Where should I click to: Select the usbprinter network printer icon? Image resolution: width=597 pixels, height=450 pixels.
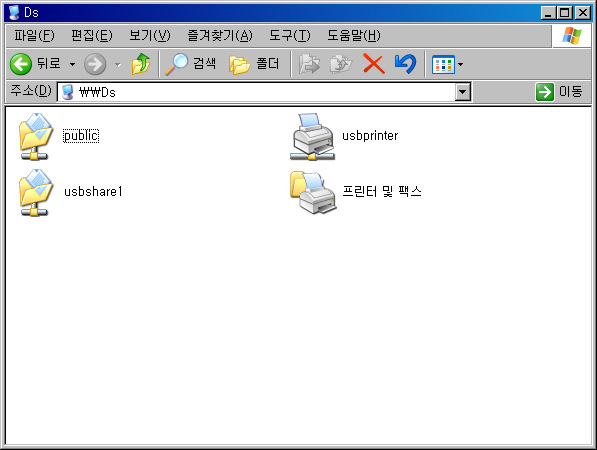tap(312, 136)
